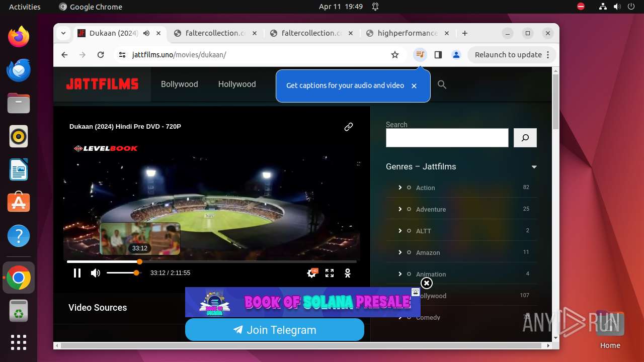
Task: Enter fullscreen video mode
Action: 330,273
